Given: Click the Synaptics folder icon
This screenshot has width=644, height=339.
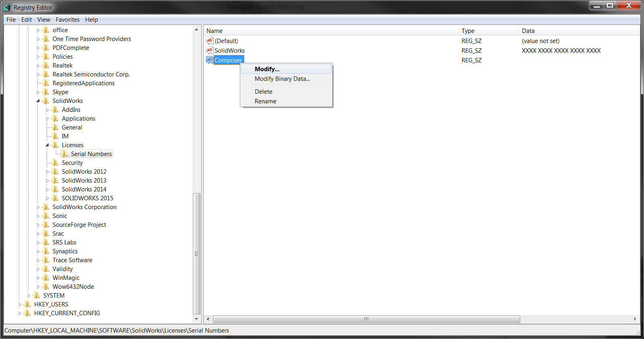Looking at the screenshot, I should click(x=47, y=251).
